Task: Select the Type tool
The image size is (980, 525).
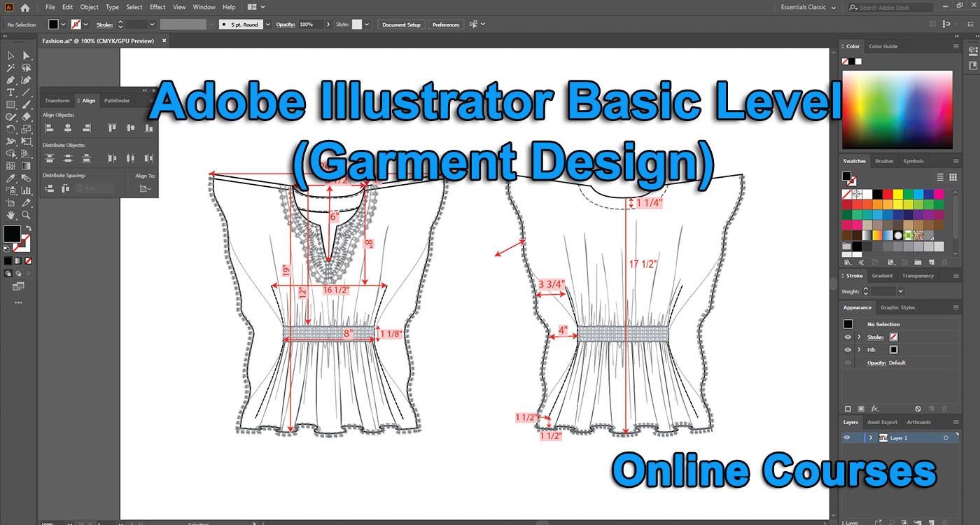Action: 10,92
